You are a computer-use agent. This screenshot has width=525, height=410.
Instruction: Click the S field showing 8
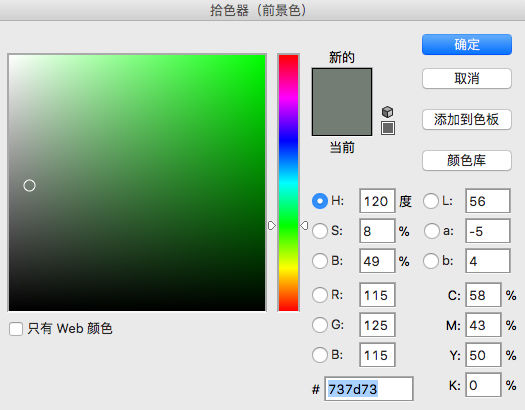[x=377, y=231]
